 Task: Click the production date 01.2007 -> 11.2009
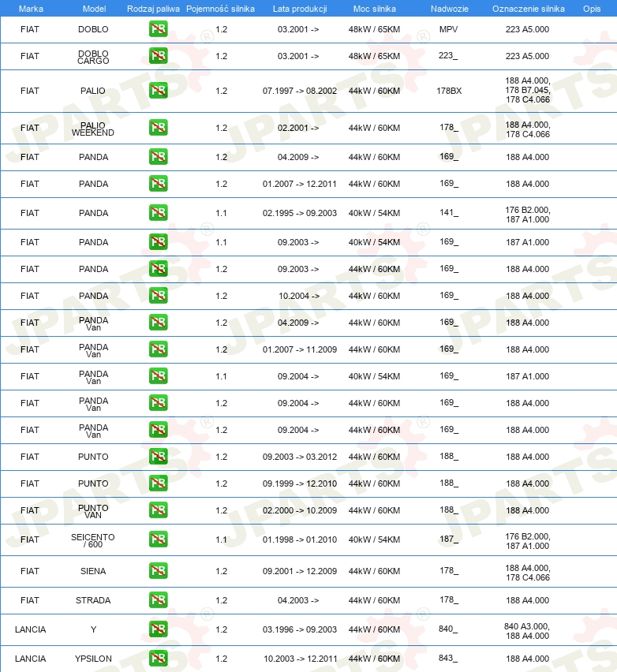[300, 349]
